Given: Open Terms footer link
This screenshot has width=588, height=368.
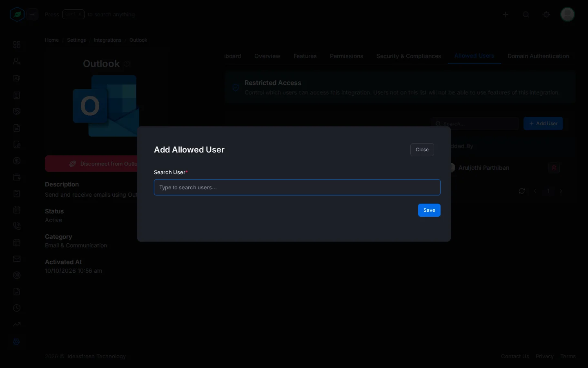Looking at the screenshot, I should click(x=568, y=357).
